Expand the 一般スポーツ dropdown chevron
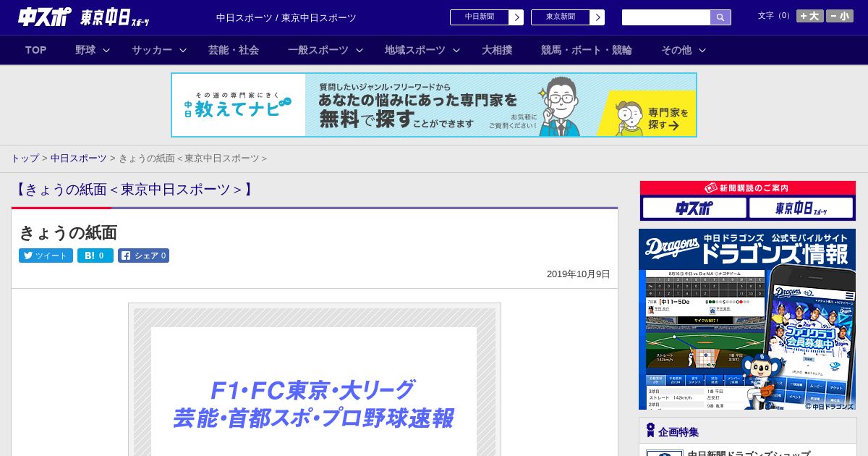 (x=359, y=50)
